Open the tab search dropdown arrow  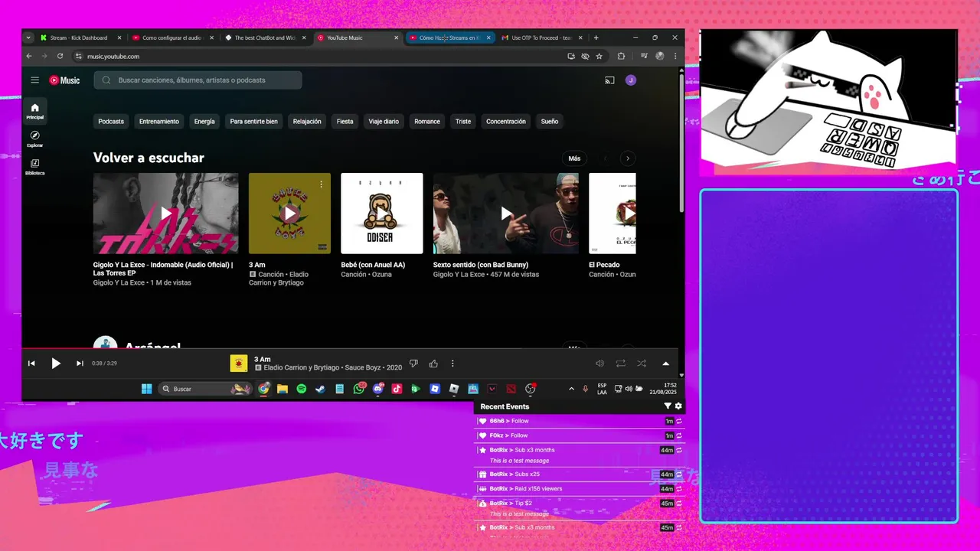29,37
